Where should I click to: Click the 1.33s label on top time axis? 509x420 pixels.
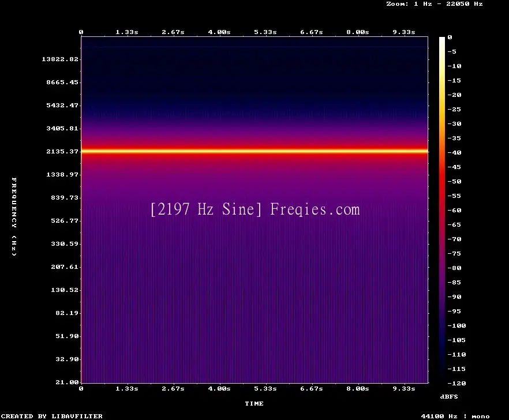[127, 32]
